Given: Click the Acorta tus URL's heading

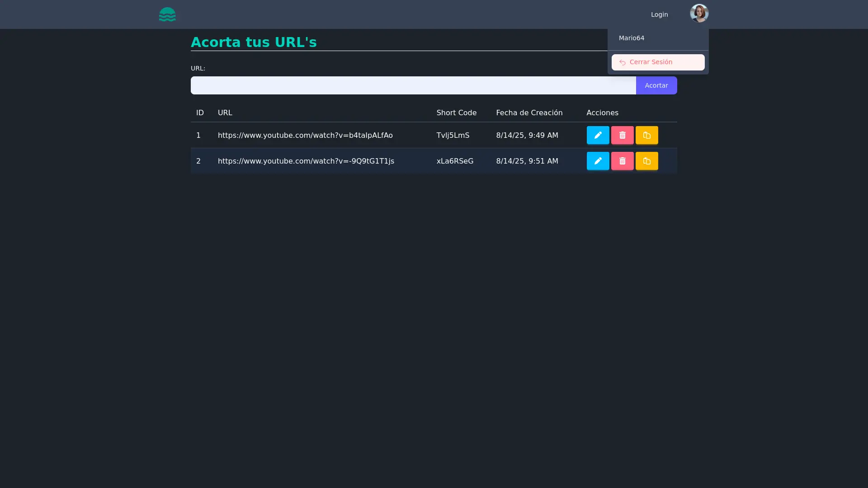Looking at the screenshot, I should click(x=254, y=42).
